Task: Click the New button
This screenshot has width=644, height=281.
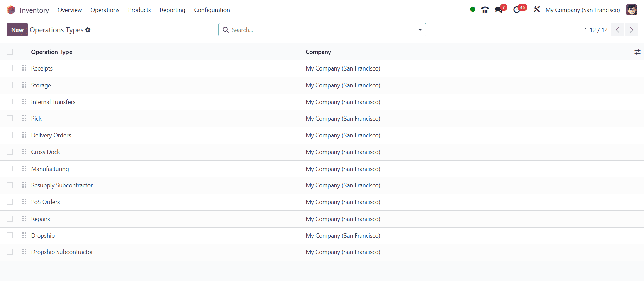Action: [x=17, y=30]
